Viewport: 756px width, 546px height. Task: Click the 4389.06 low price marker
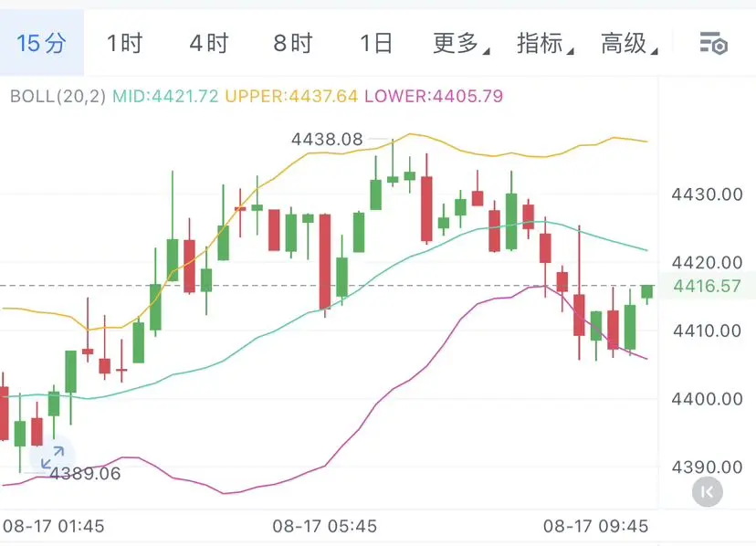(85, 474)
